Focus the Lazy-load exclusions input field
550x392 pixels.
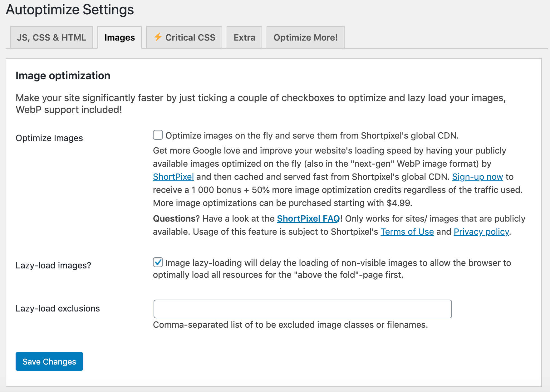pyautogui.click(x=302, y=309)
